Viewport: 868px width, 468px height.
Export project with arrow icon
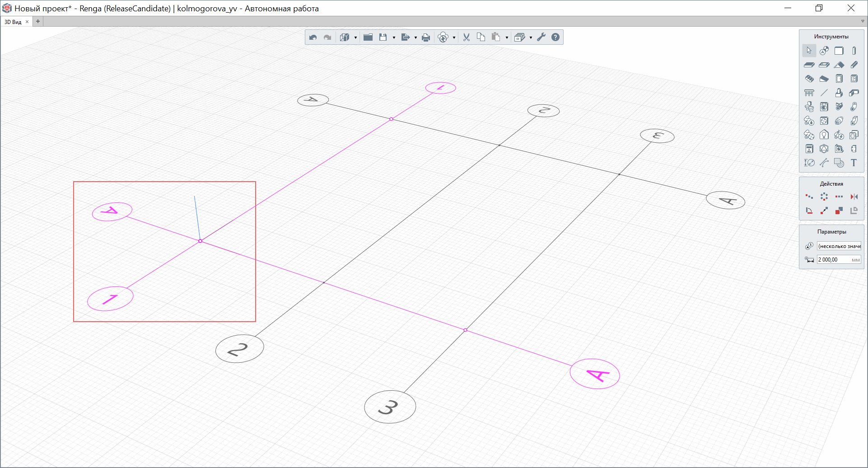click(405, 37)
